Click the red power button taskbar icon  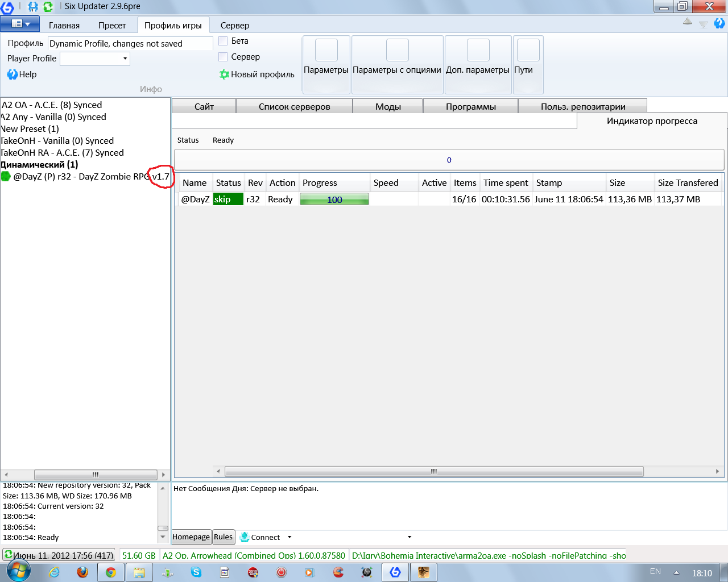click(x=282, y=572)
